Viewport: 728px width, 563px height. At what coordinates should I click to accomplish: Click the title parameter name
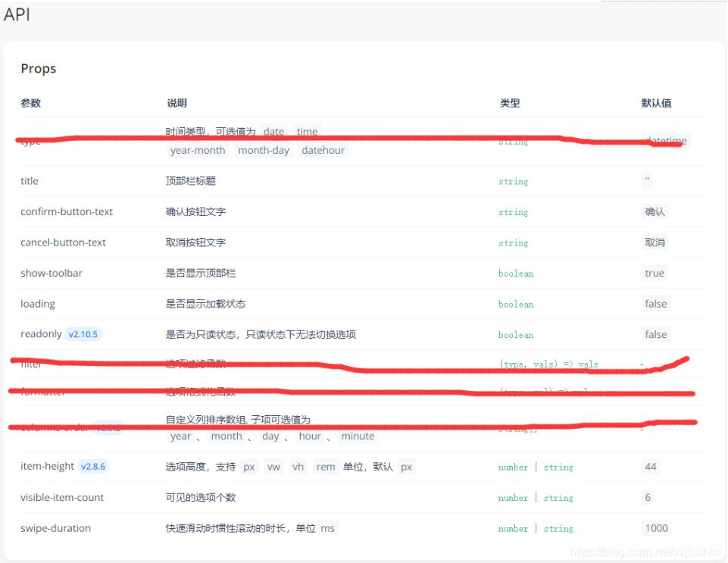(29, 180)
